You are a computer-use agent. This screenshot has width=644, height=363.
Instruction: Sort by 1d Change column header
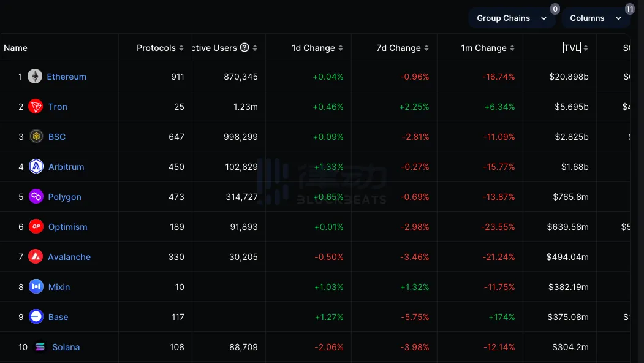coord(317,48)
